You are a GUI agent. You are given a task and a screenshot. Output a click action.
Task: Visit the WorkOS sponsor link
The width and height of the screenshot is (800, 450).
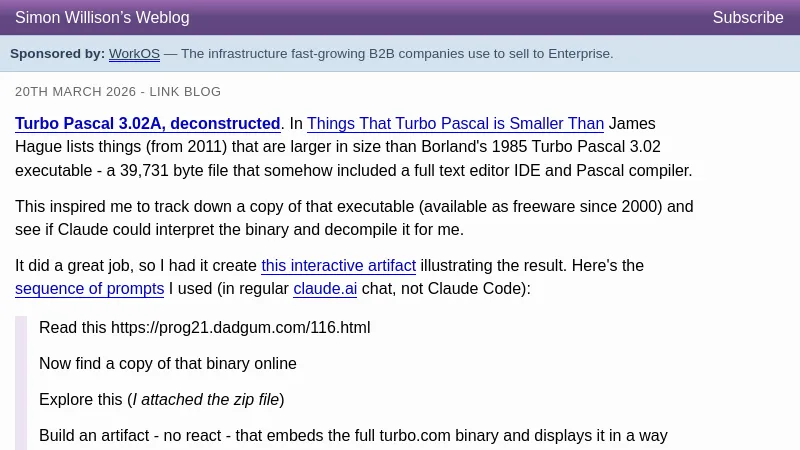[134, 54]
